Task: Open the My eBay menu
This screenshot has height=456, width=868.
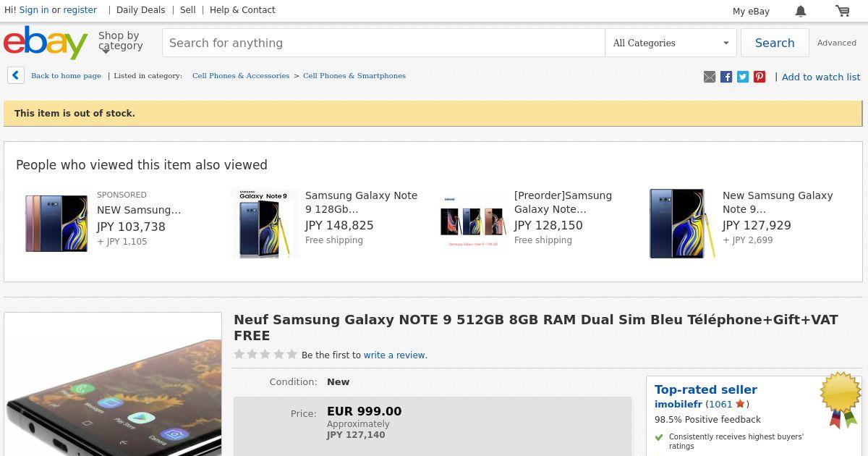Action: pos(751,11)
